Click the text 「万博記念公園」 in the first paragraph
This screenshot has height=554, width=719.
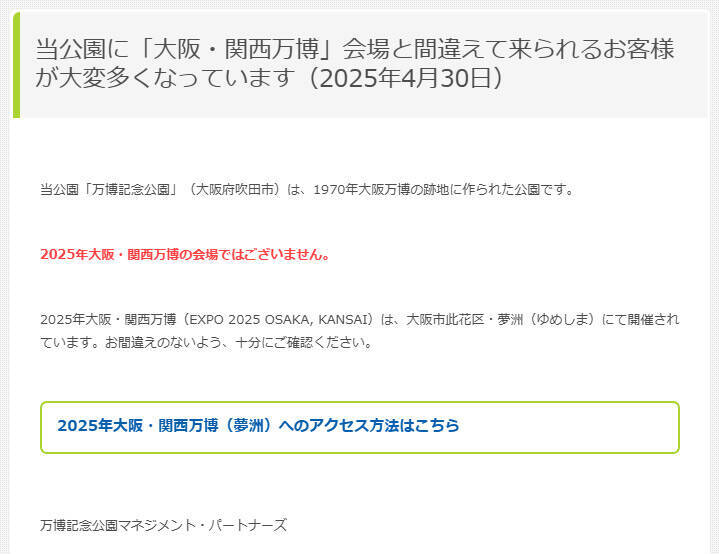131,189
